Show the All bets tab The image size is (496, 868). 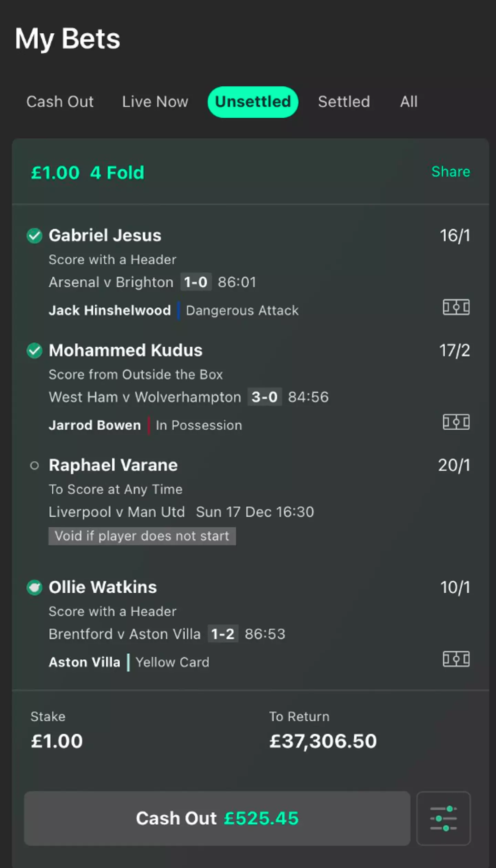[409, 102]
